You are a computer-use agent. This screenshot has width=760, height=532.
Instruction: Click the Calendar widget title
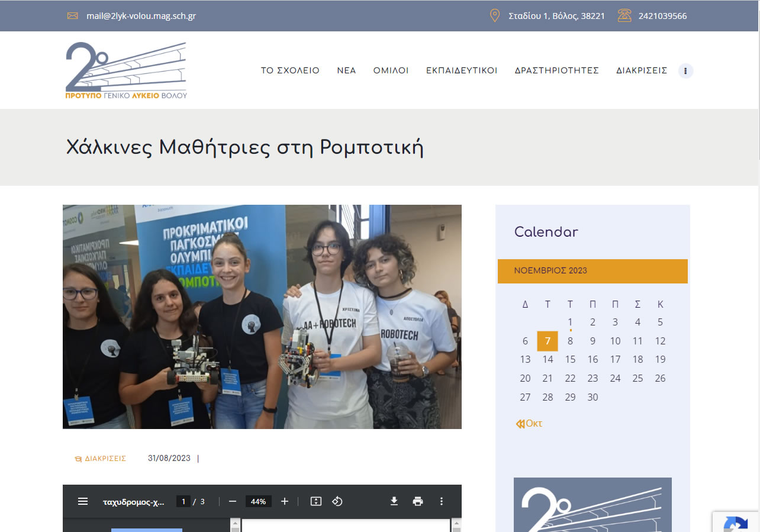pos(546,232)
